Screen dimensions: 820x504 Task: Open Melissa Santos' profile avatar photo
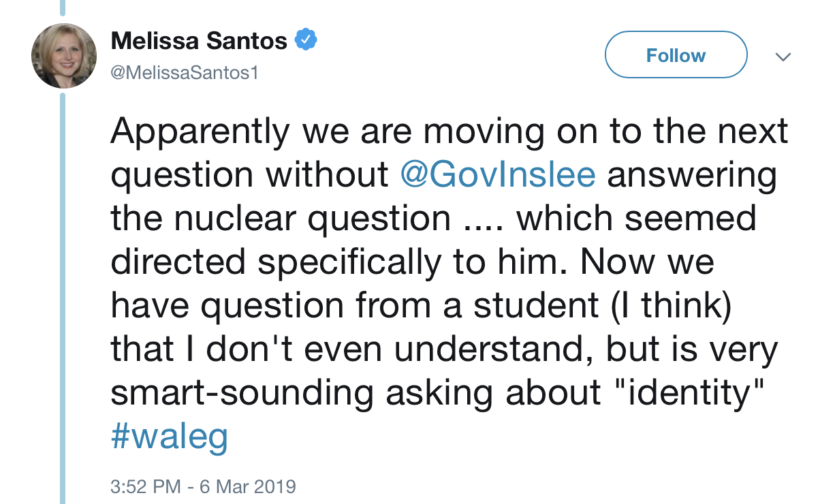tap(65, 56)
